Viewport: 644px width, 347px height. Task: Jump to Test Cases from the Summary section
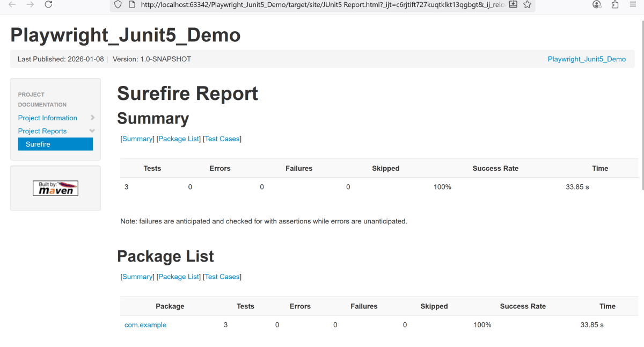222,139
